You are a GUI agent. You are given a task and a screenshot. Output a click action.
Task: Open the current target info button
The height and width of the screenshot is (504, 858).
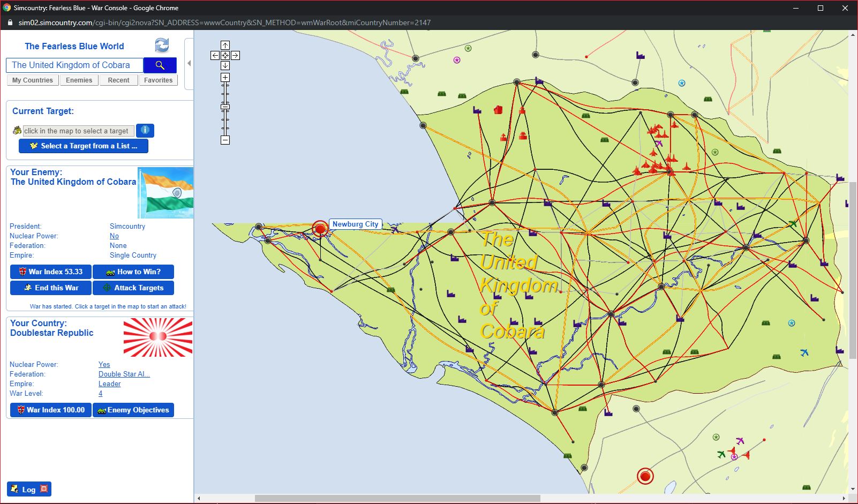click(x=145, y=130)
